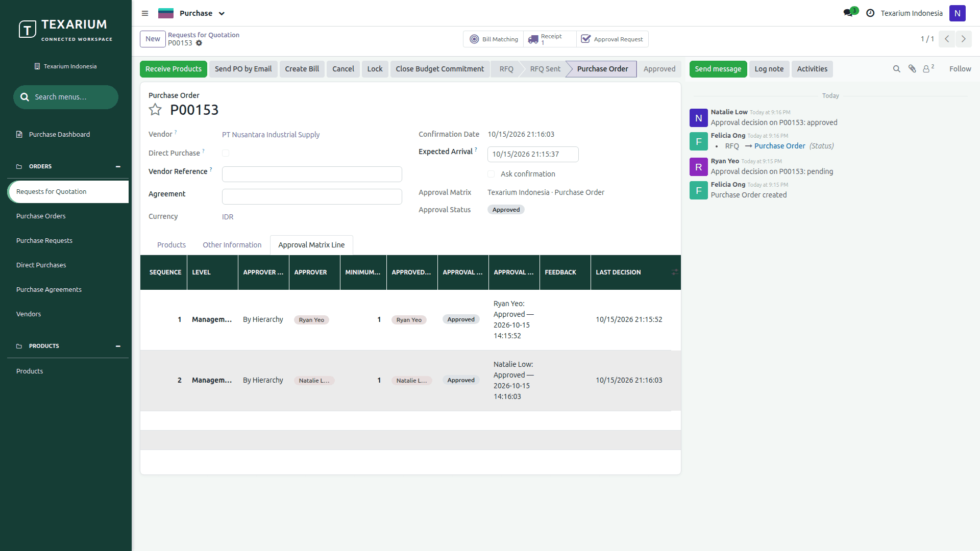Open the user avatar N menu

click(x=957, y=13)
